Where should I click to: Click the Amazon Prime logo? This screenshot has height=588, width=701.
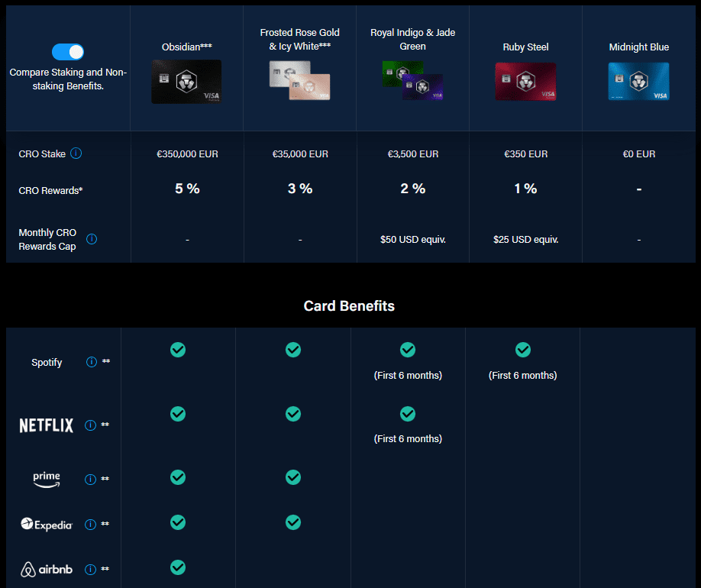pyautogui.click(x=47, y=480)
